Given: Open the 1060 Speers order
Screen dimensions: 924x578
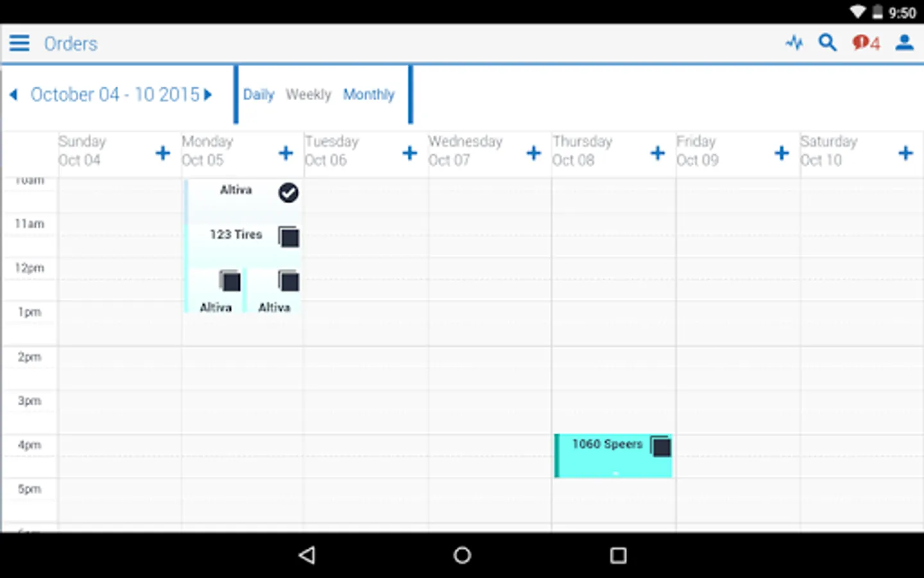Looking at the screenshot, I should click(x=613, y=456).
